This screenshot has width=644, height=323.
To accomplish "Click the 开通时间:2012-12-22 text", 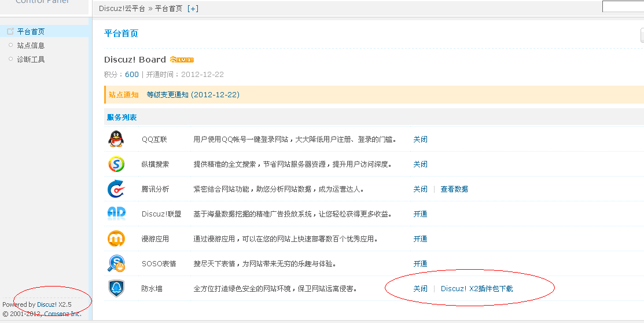I will (x=185, y=74).
